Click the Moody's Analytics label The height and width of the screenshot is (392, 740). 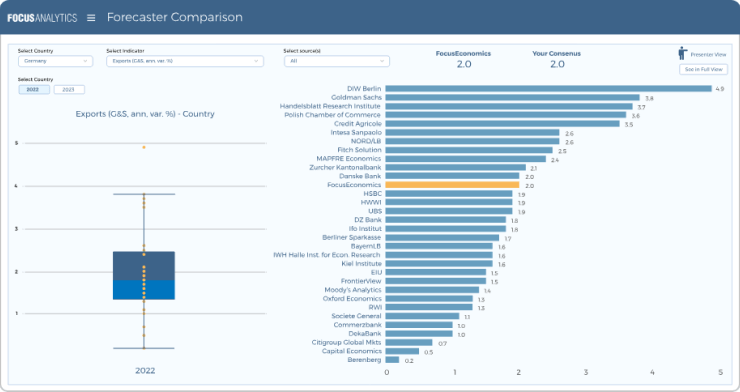[353, 290]
